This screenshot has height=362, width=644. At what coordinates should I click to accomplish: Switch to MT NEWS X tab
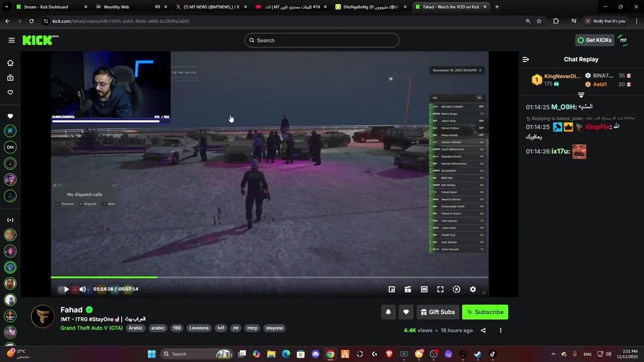[211, 7]
